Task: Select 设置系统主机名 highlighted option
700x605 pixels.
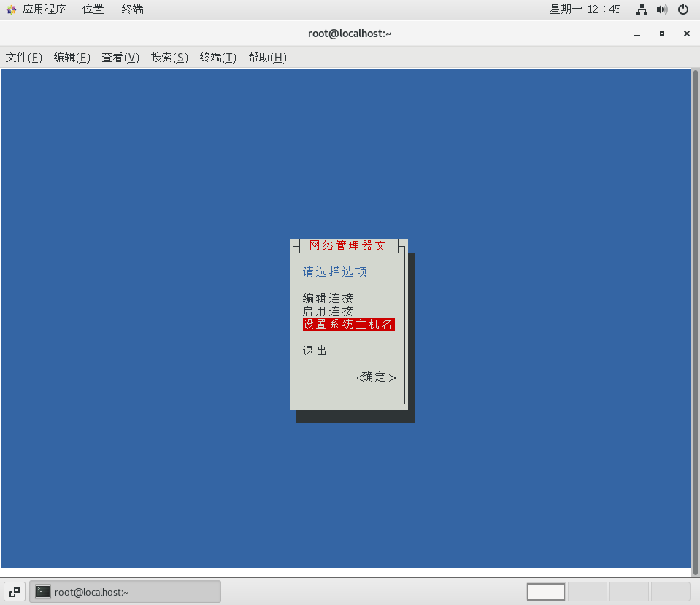Action: click(x=349, y=325)
